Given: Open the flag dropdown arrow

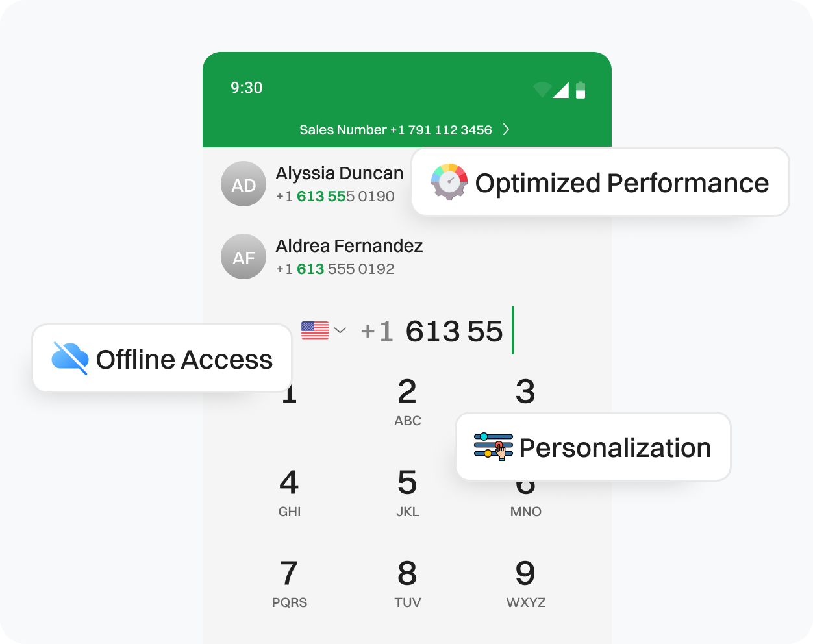Looking at the screenshot, I should (x=340, y=331).
